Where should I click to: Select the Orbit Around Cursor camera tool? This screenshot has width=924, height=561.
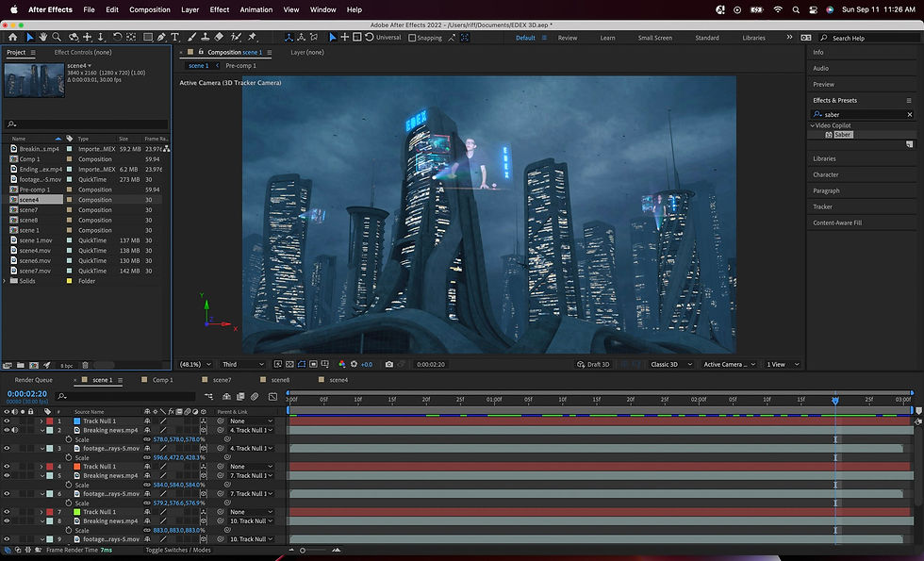[x=74, y=37]
